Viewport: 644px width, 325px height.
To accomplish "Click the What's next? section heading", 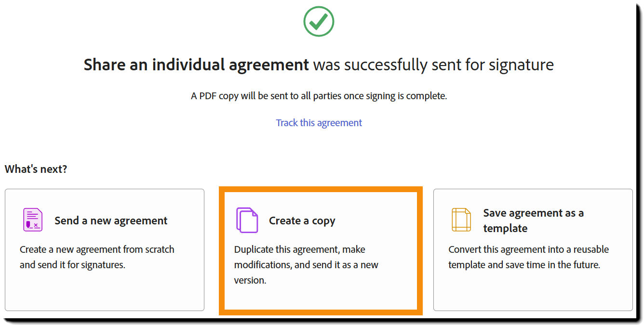I will coord(36,169).
